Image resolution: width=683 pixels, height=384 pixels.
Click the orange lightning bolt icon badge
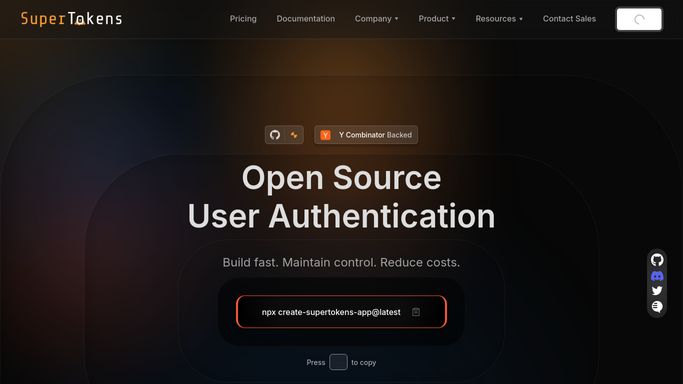click(294, 135)
